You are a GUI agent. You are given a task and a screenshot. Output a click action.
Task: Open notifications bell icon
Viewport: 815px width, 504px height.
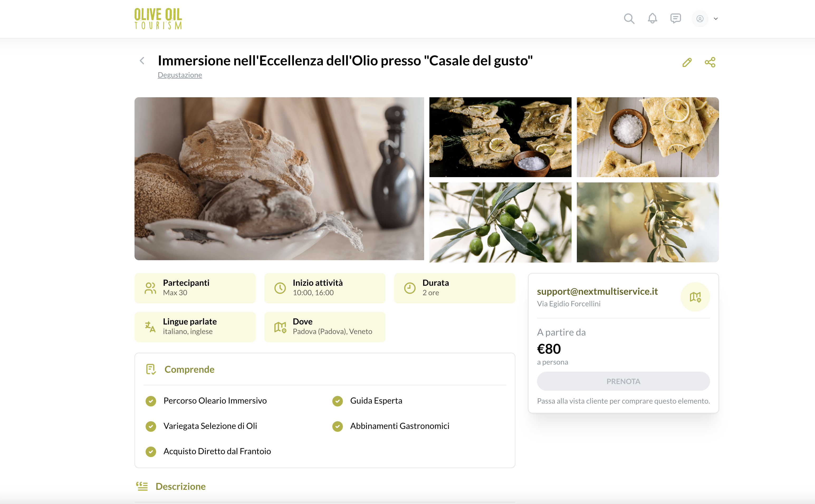[652, 19]
